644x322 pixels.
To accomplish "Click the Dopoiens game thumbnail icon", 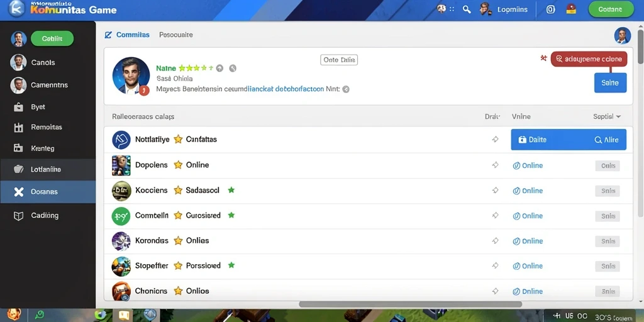I will (x=121, y=165).
